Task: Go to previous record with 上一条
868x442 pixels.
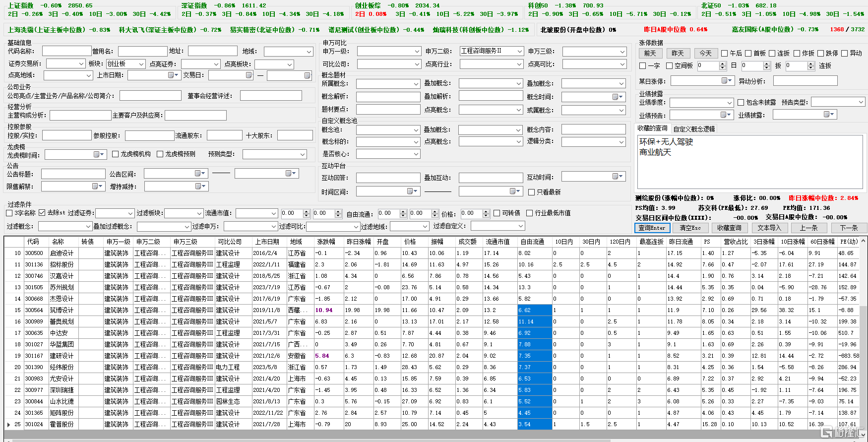Action: tap(808, 228)
